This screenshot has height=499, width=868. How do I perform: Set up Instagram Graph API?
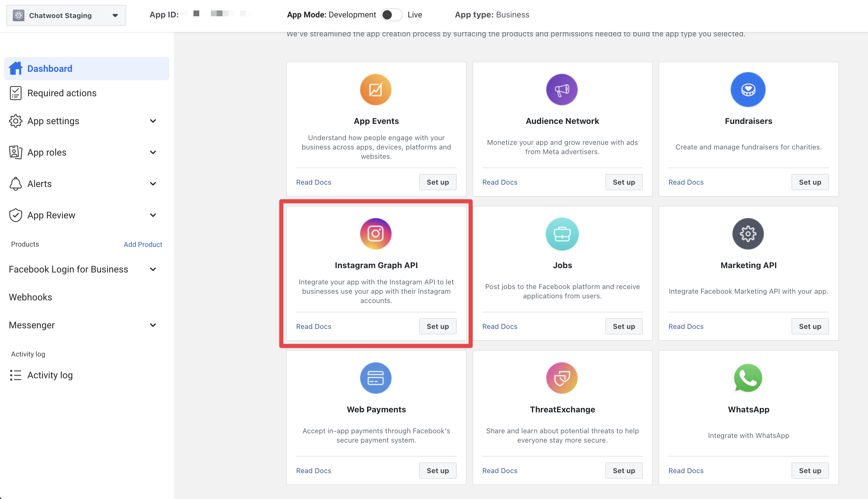point(437,326)
